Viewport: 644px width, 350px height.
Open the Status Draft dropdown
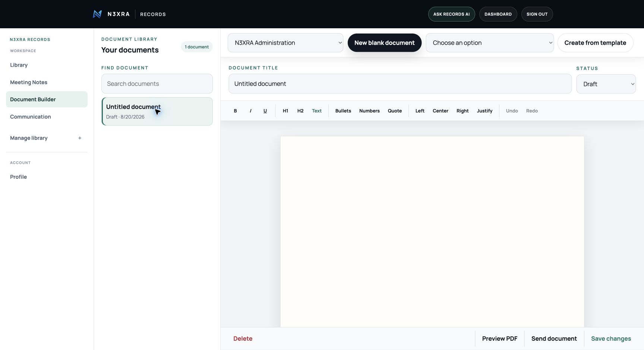click(606, 84)
